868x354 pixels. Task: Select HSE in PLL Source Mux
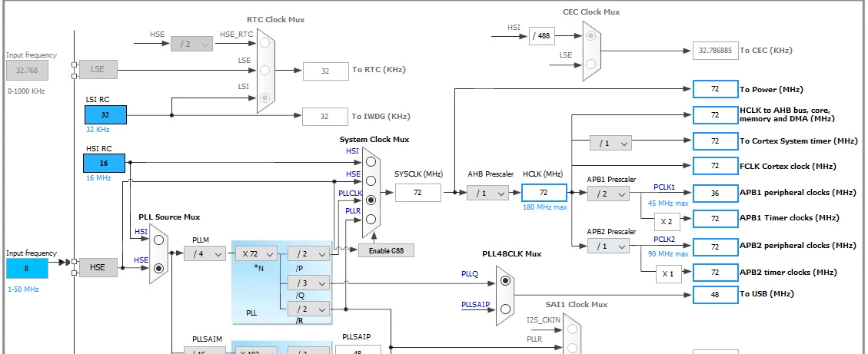coord(159,268)
